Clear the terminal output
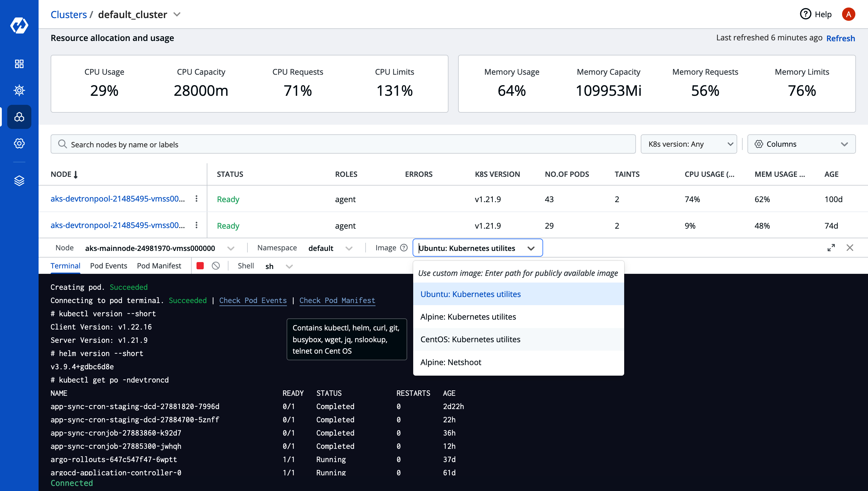The width and height of the screenshot is (868, 491). coord(216,265)
